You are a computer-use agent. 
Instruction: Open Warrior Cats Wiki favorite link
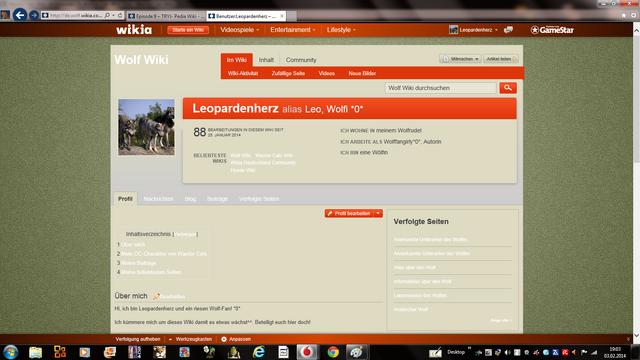tap(274, 156)
